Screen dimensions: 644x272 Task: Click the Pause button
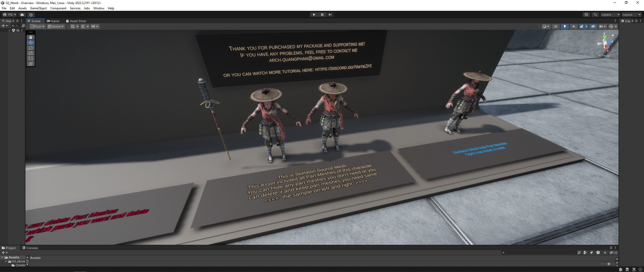322,15
